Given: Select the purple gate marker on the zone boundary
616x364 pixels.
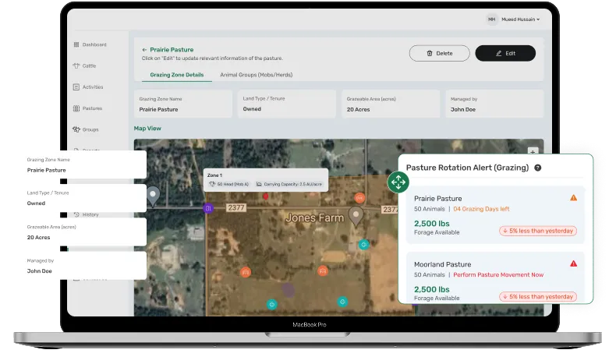Looking at the screenshot, I should 208,208.
